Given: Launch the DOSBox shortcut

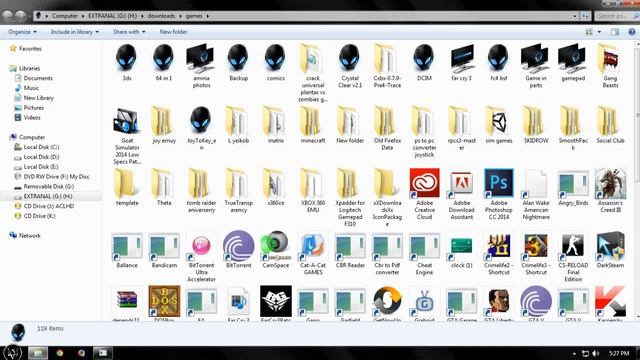Looking at the screenshot, I should (164, 301).
